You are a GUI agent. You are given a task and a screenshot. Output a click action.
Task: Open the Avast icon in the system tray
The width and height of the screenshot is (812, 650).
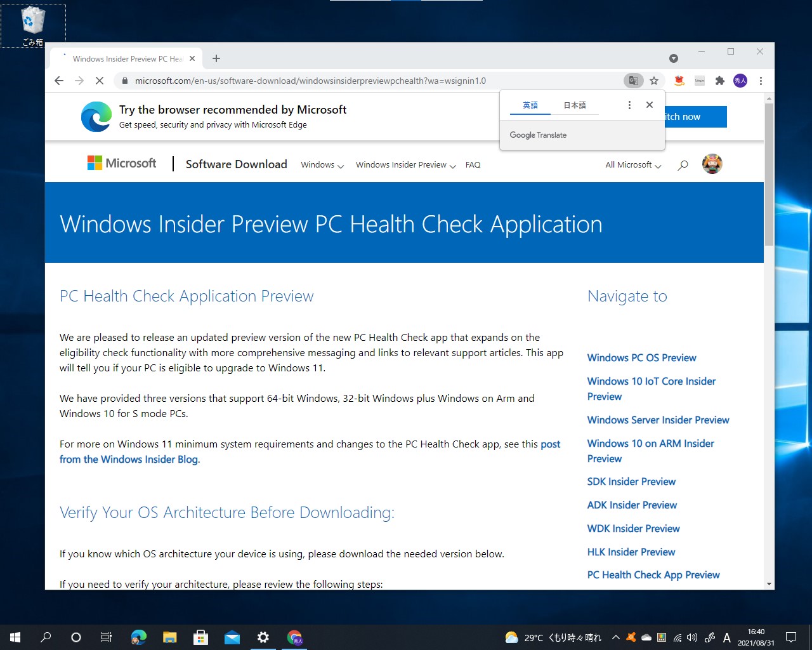(631, 637)
